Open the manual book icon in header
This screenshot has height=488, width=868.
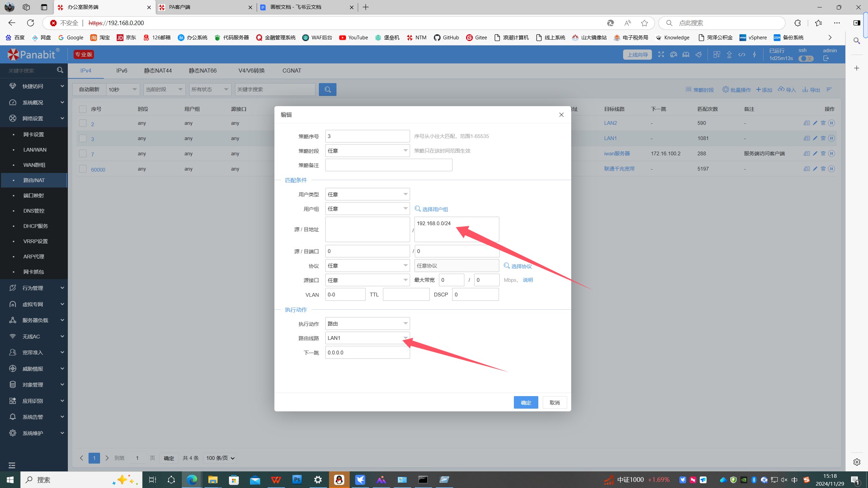click(686, 54)
